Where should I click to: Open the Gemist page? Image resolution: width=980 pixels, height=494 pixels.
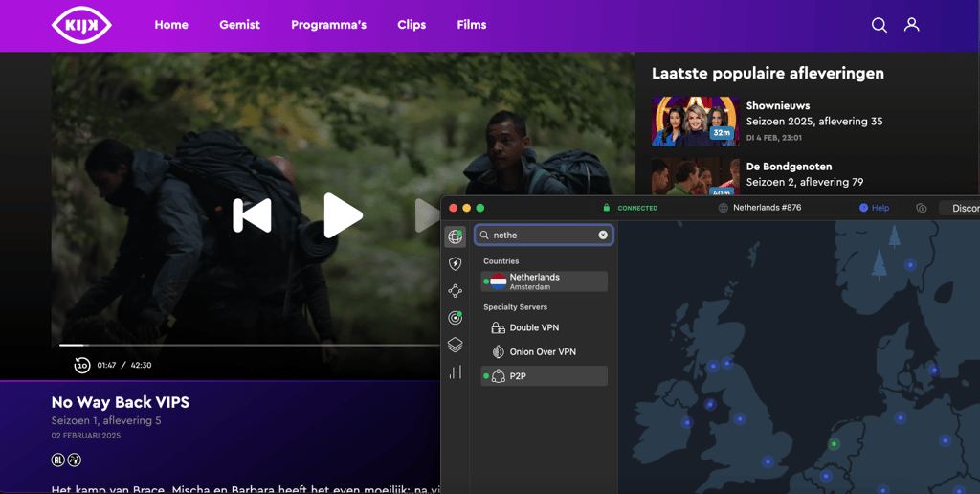click(x=239, y=25)
